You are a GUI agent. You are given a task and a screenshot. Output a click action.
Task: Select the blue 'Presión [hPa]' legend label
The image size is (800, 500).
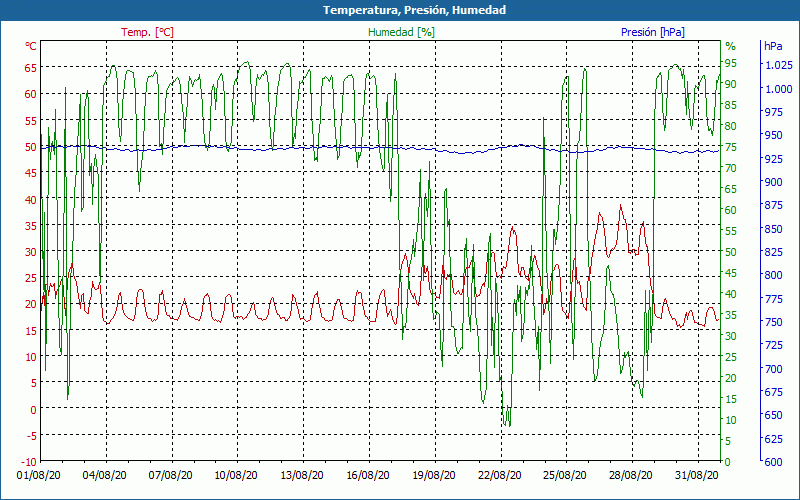(653, 32)
